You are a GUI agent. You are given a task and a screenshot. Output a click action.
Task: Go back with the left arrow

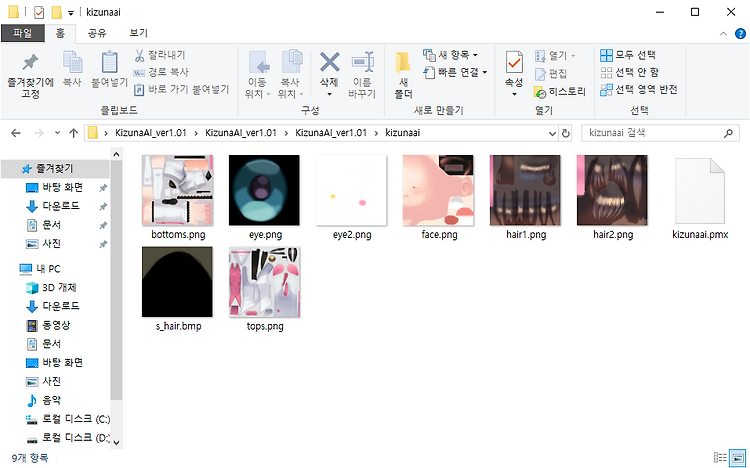tap(16, 133)
